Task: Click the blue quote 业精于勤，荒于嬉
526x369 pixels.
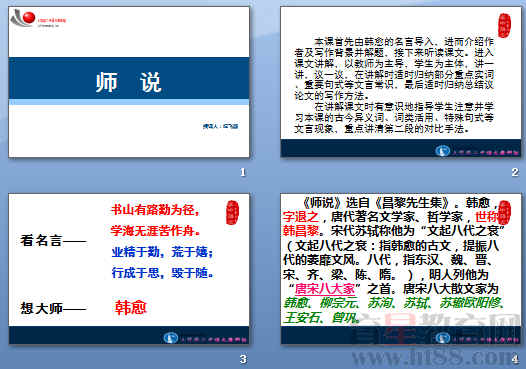Action: point(162,252)
